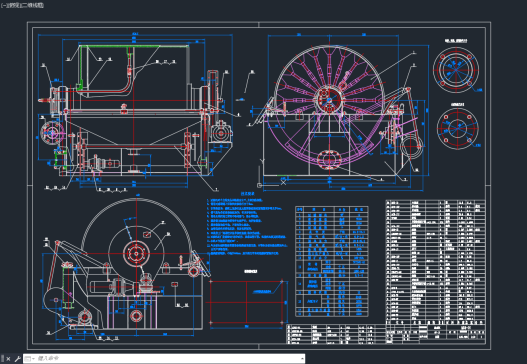This screenshot has height=364, width=527.
Task: Click the UCS origin icon in drawing
Action: pos(259,185)
